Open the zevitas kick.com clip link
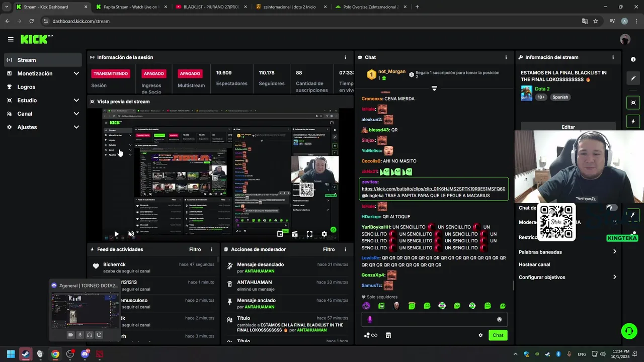Image resolution: width=644 pixels, height=362 pixels. click(x=433, y=189)
